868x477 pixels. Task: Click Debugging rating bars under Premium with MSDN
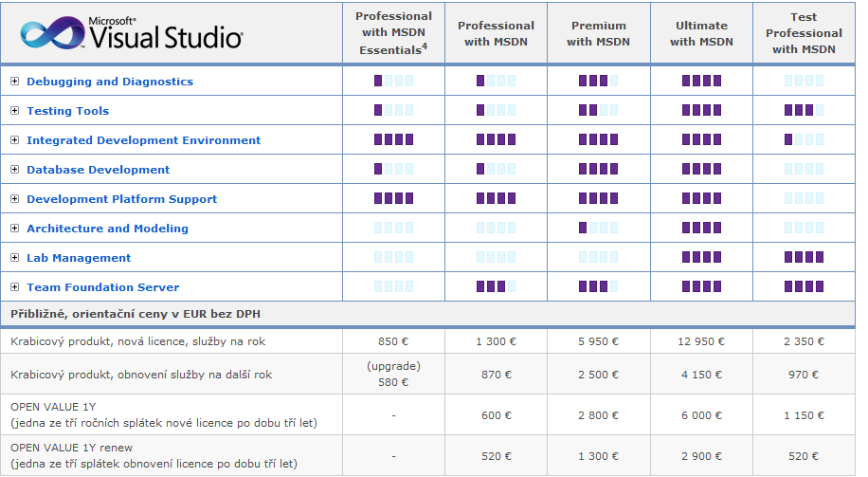tap(599, 81)
